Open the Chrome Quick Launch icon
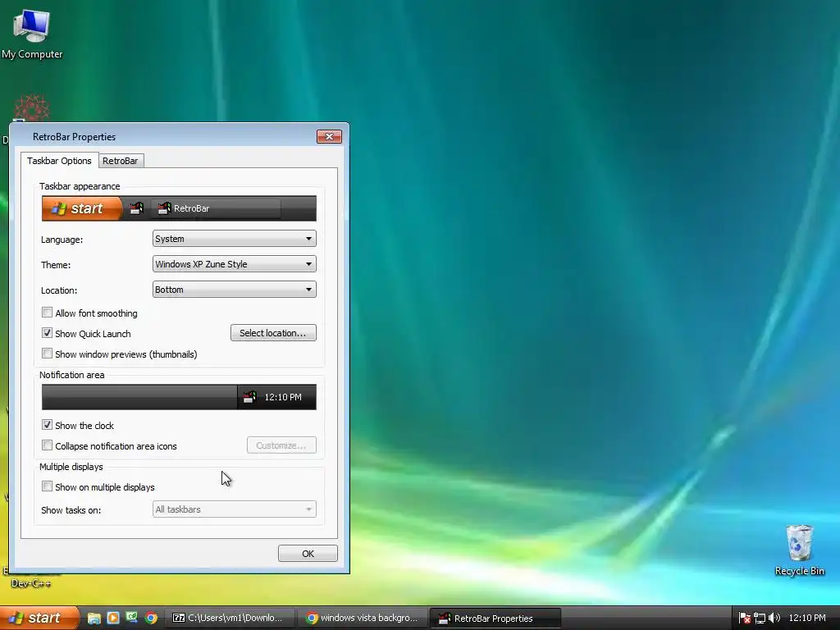The width and height of the screenshot is (840, 630). [151, 619]
